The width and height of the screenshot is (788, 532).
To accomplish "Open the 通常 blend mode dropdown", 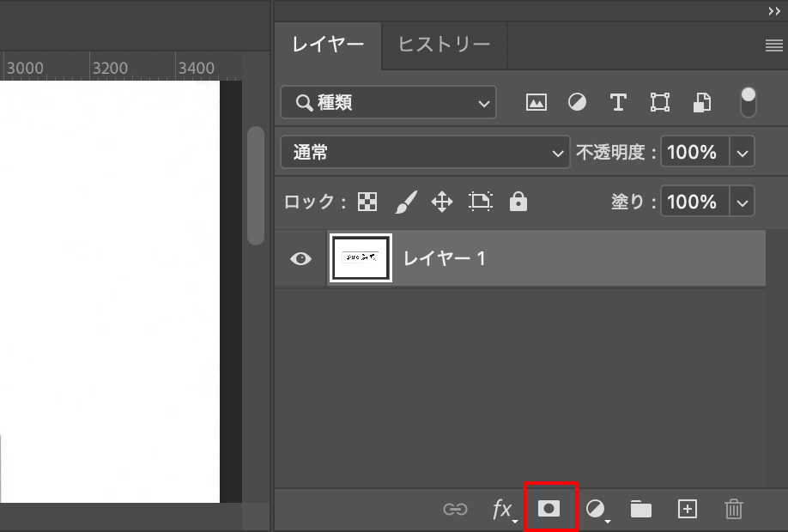I will pyautogui.click(x=425, y=153).
